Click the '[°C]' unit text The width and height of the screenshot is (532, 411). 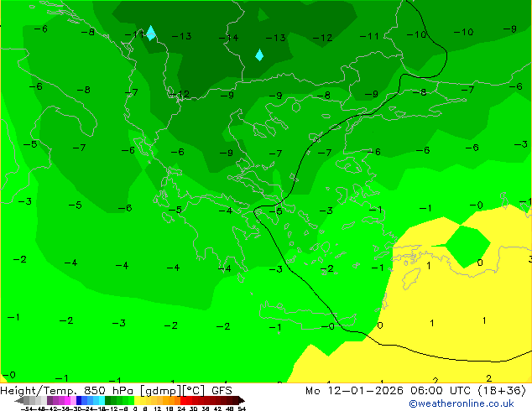click(194, 391)
